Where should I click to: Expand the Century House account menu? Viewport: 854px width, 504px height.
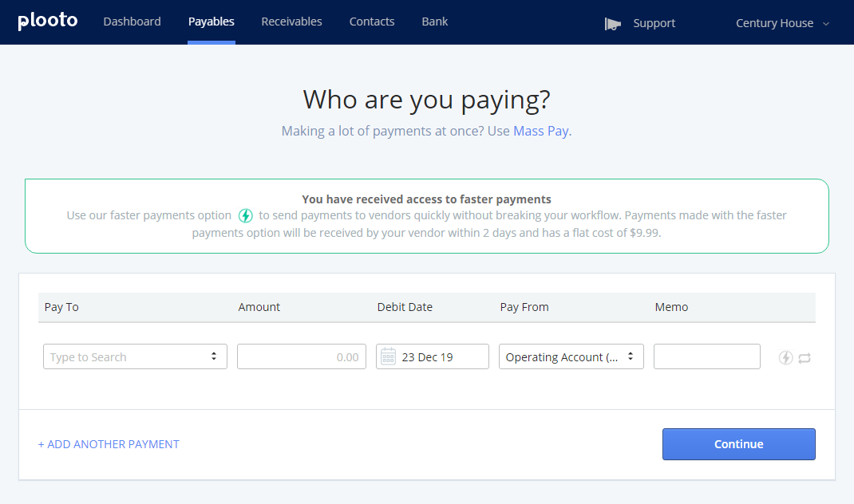coord(781,23)
